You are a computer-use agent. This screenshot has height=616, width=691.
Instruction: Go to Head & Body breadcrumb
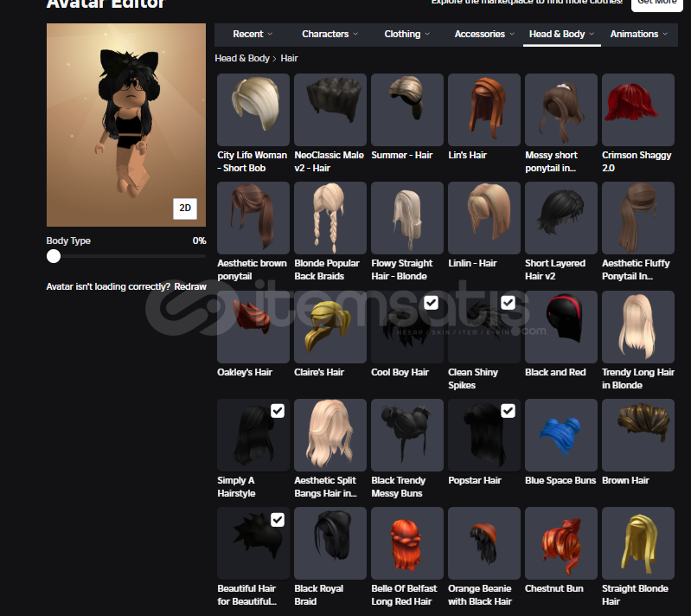(242, 58)
